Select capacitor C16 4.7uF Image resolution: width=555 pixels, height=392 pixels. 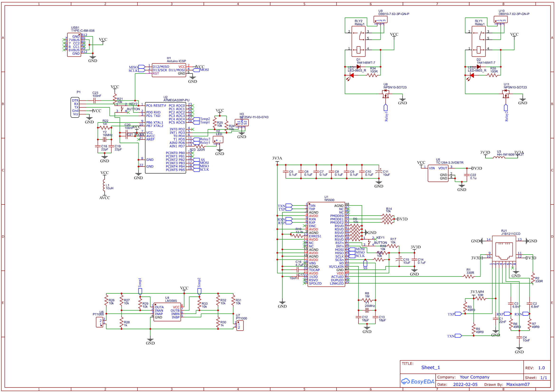tap(298, 270)
